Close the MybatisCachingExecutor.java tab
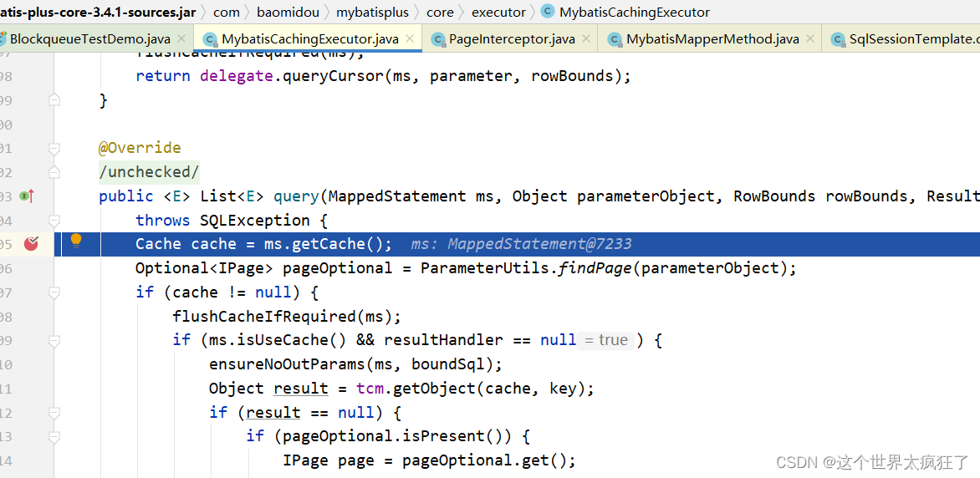Image resolution: width=980 pixels, height=478 pixels. pyautogui.click(x=410, y=39)
